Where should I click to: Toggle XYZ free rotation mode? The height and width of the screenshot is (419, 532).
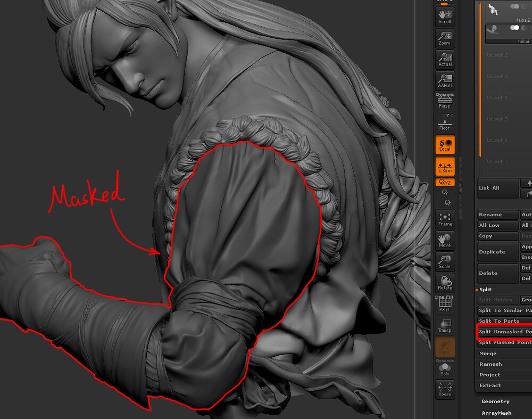(x=445, y=182)
